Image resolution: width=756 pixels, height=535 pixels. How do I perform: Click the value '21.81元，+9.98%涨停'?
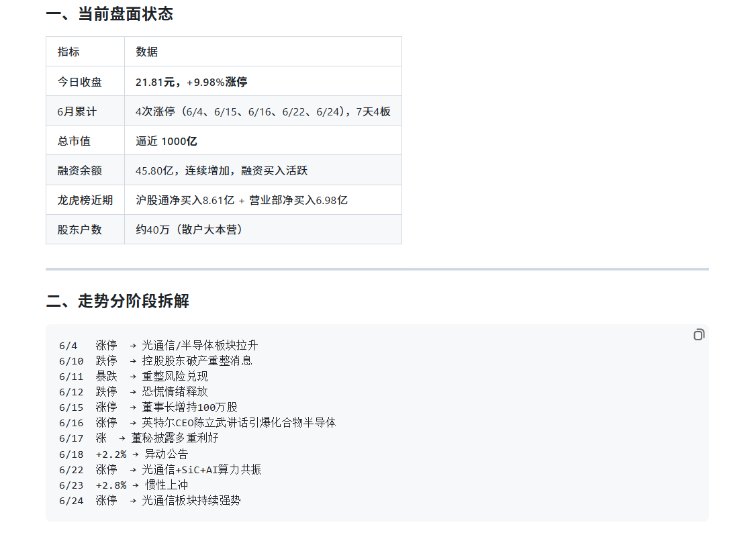191,82
